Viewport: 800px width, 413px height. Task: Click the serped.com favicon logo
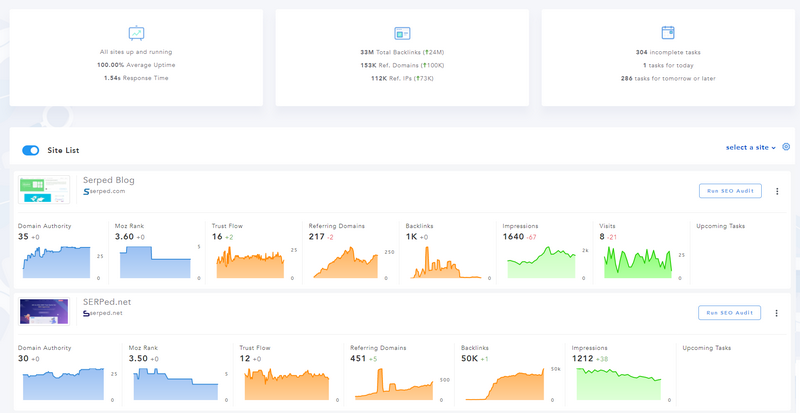[x=86, y=191]
